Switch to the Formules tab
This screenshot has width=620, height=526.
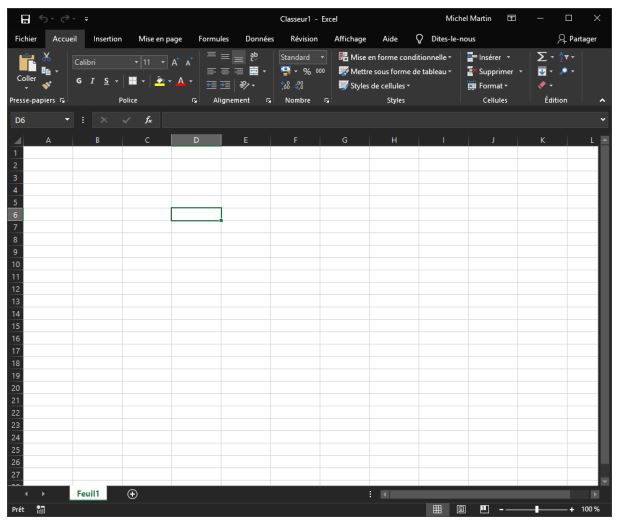tap(213, 39)
